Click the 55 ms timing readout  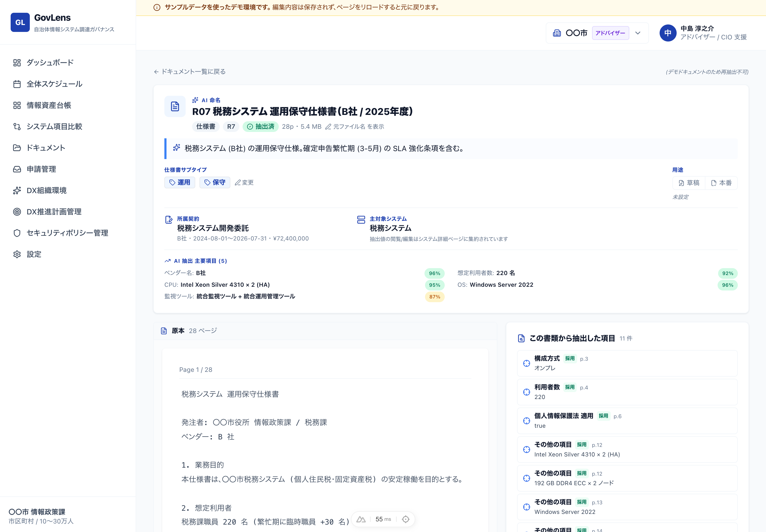(x=383, y=519)
